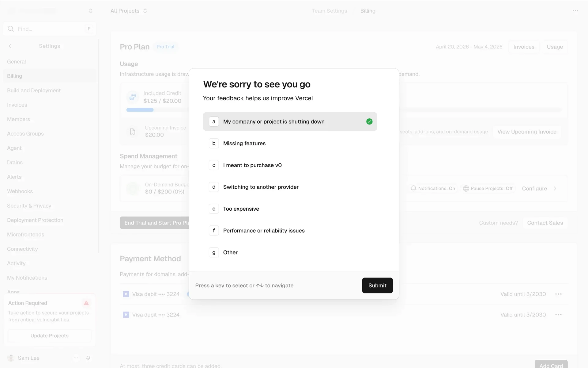The width and height of the screenshot is (588, 368).
Task: Click the Find search field
Action: point(50,29)
